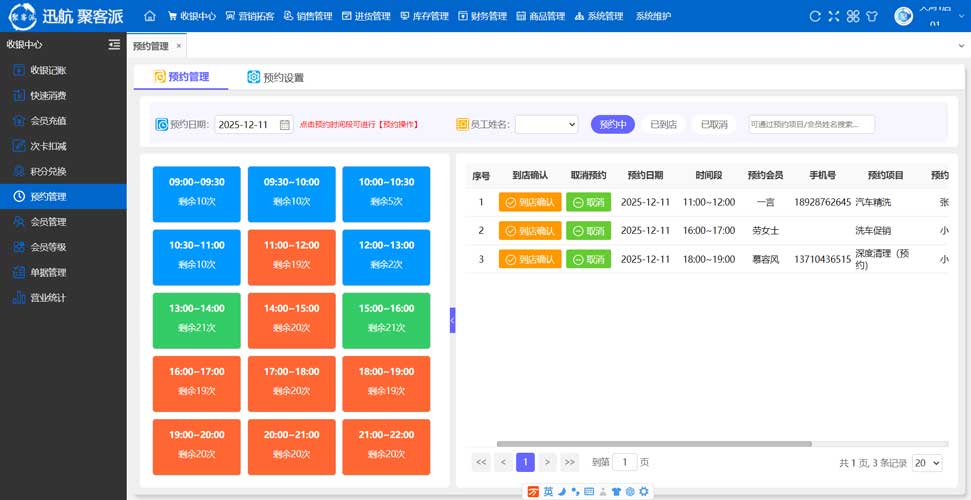Click the 到第 page number input

tap(625, 462)
